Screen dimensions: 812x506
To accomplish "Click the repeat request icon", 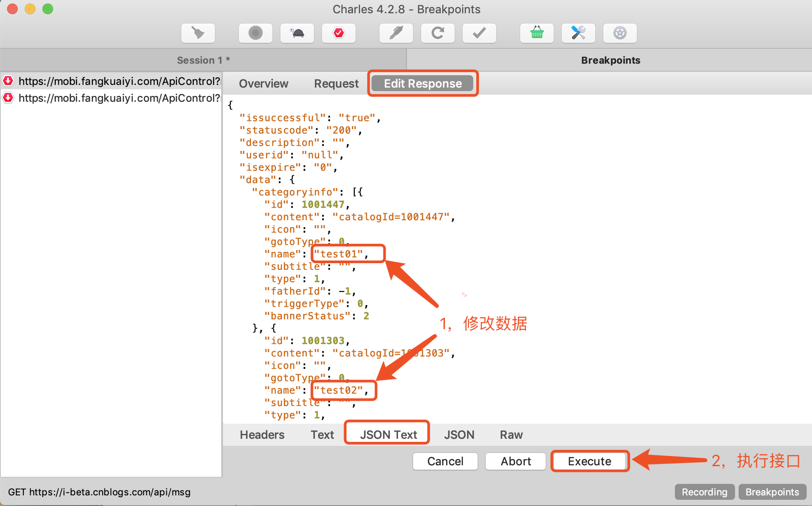I will pyautogui.click(x=437, y=33).
